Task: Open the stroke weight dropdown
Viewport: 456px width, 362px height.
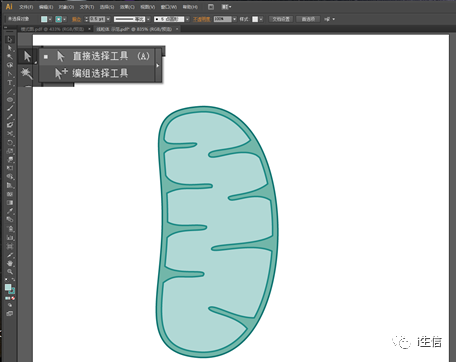Action: (x=108, y=19)
